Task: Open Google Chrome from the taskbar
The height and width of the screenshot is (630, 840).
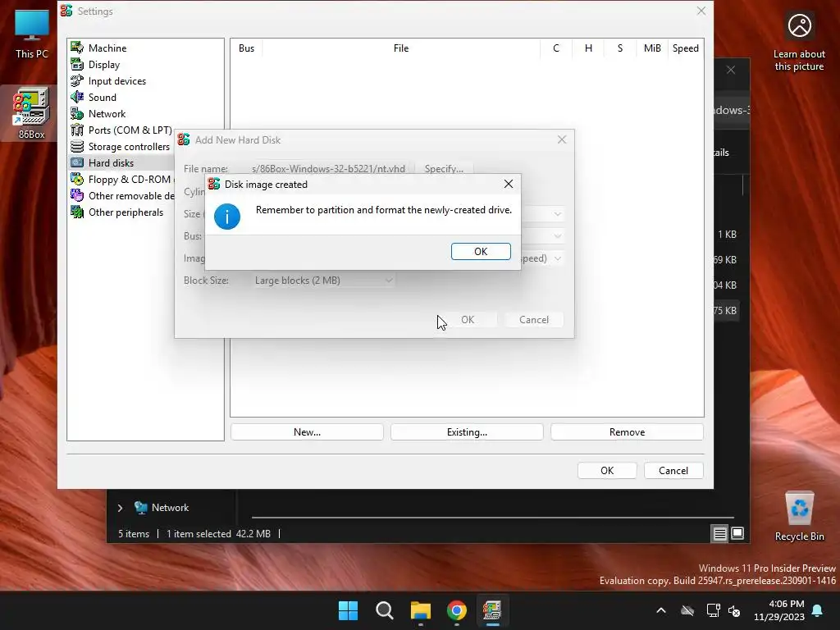Action: point(457,610)
